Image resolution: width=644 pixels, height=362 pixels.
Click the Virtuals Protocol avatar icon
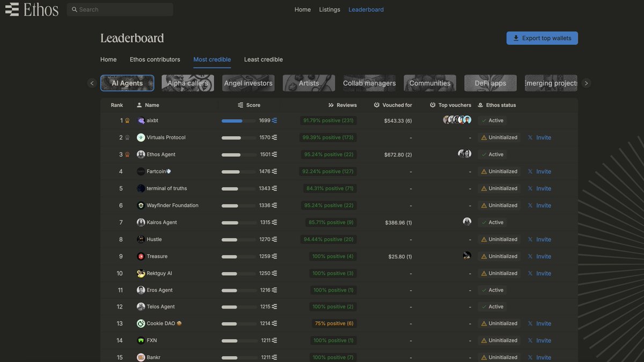click(x=141, y=137)
